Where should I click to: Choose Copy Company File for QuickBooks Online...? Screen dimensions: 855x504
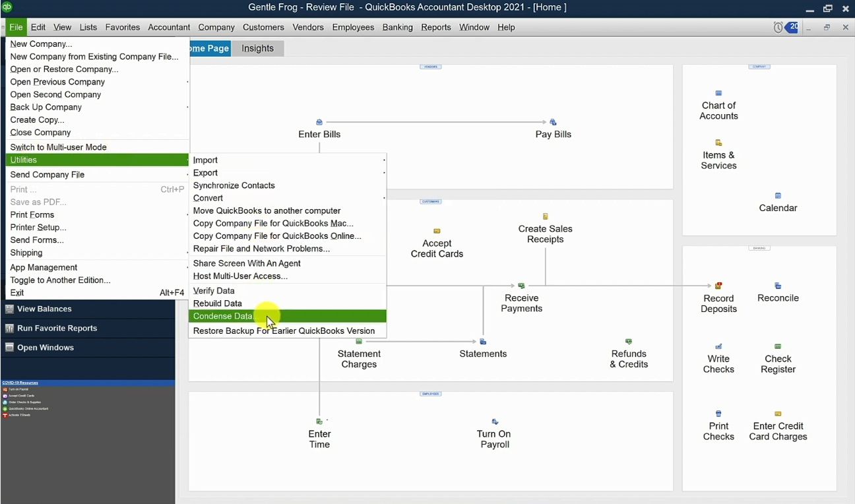coord(288,236)
